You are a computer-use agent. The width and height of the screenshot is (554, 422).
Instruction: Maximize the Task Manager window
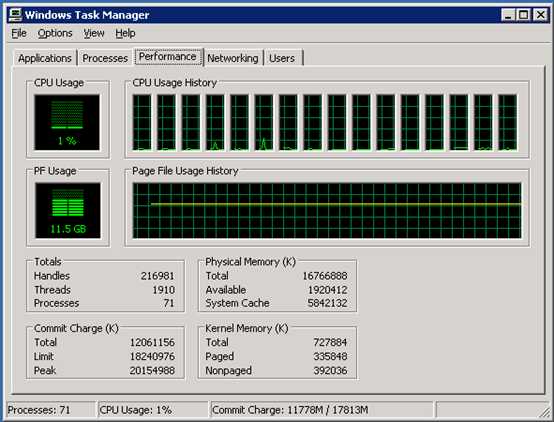click(x=523, y=15)
